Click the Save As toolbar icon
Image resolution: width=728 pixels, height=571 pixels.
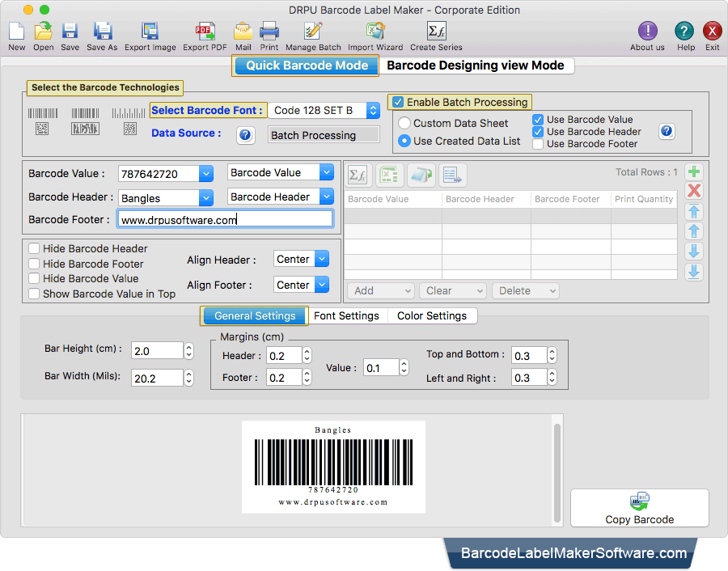click(103, 32)
